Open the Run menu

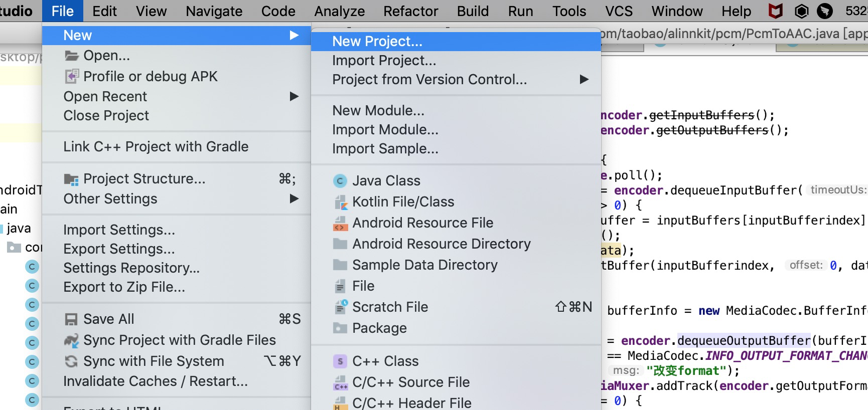pyautogui.click(x=520, y=11)
